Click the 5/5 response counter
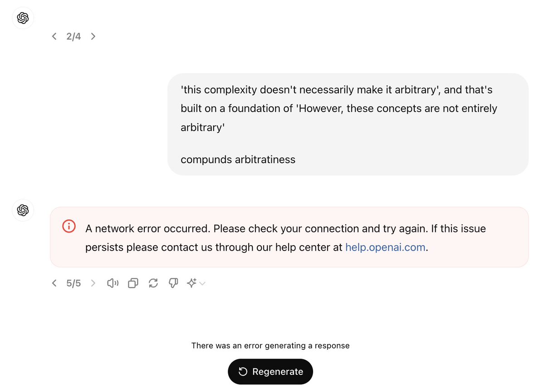 [74, 283]
